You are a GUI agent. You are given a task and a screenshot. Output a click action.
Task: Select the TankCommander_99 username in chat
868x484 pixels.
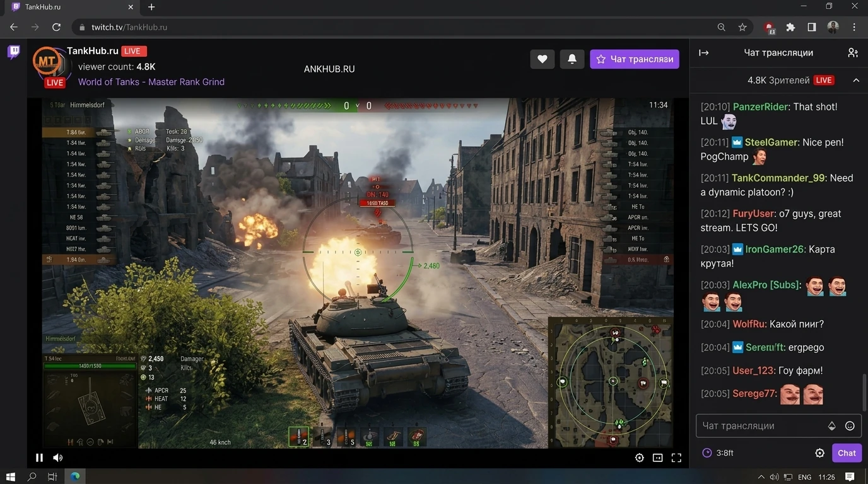point(778,178)
